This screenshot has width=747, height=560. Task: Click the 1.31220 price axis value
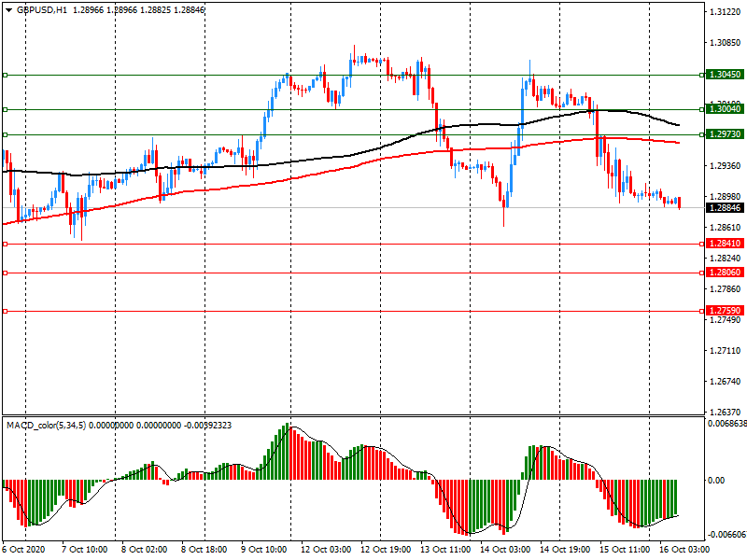[726, 12]
